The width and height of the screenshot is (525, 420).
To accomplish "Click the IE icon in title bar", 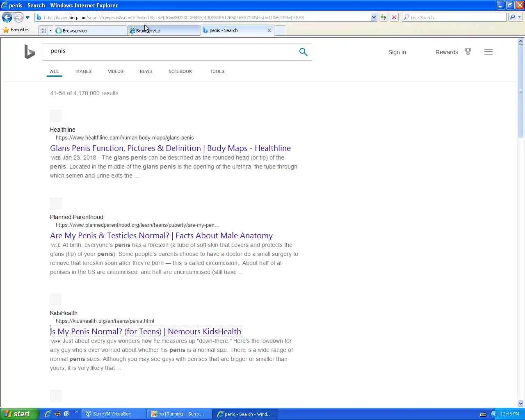I will click(x=5, y=5).
